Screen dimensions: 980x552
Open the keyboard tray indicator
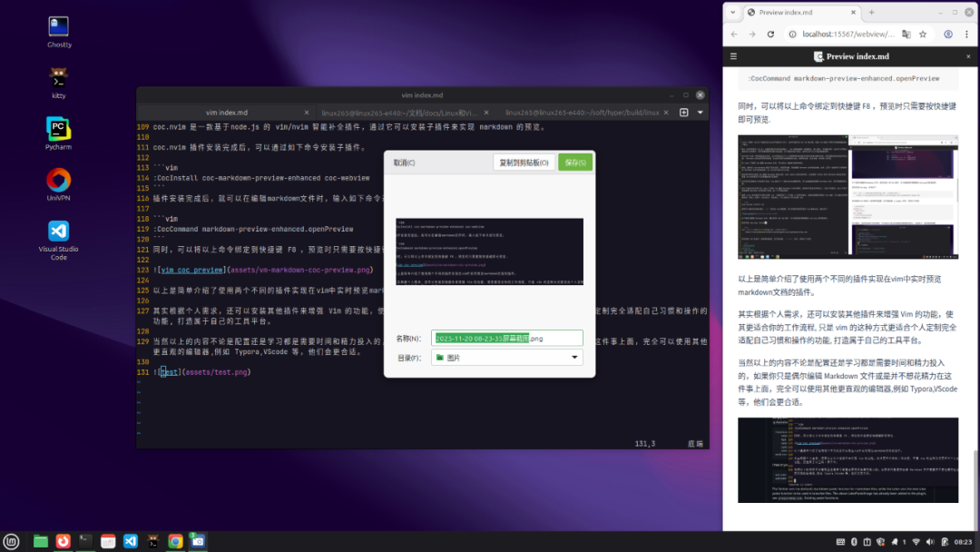[x=840, y=542]
